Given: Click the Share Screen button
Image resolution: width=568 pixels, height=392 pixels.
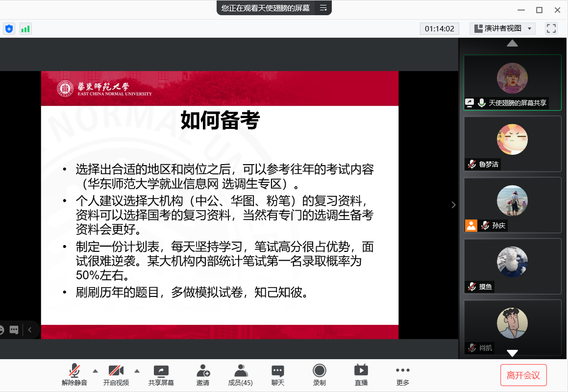Looking at the screenshot, I should pyautogui.click(x=161, y=375).
